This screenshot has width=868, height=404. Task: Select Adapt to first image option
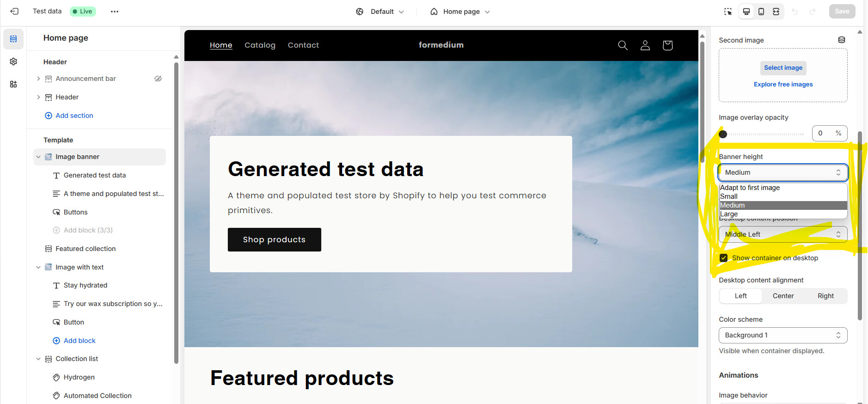750,188
